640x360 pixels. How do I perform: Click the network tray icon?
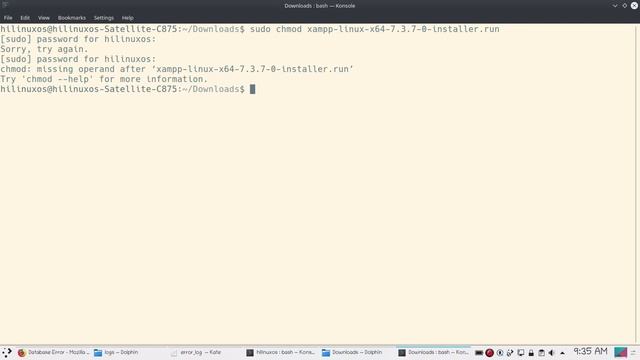point(510,353)
